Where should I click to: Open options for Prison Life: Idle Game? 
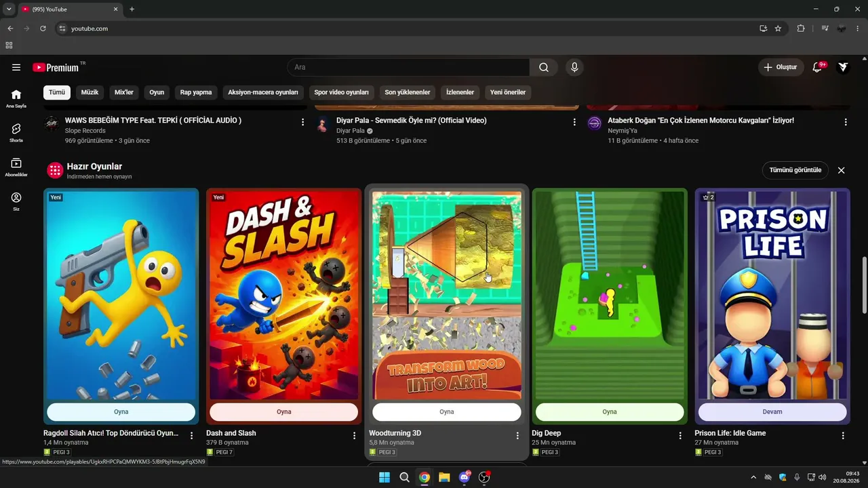(843, 436)
